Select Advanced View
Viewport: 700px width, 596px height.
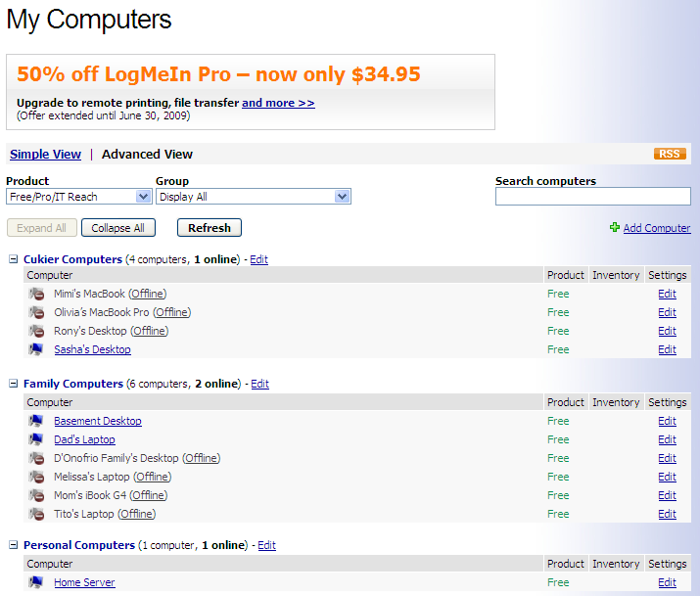click(147, 155)
